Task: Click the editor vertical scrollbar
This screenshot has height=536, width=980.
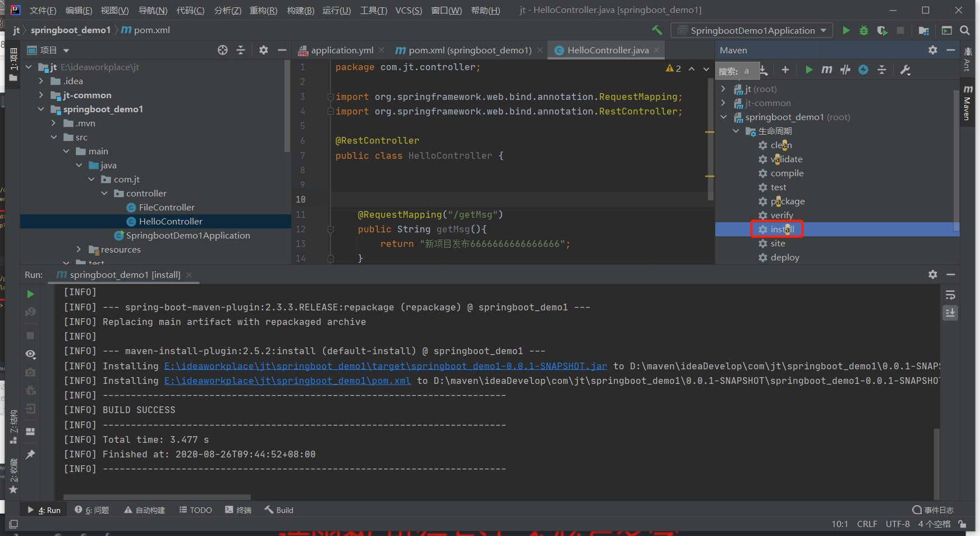Action: 711,140
